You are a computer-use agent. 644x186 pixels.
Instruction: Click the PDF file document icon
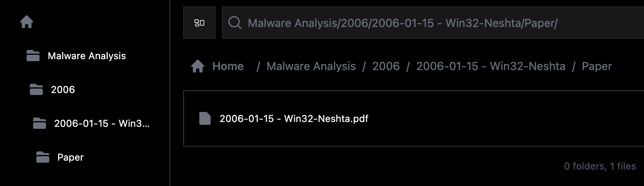205,118
